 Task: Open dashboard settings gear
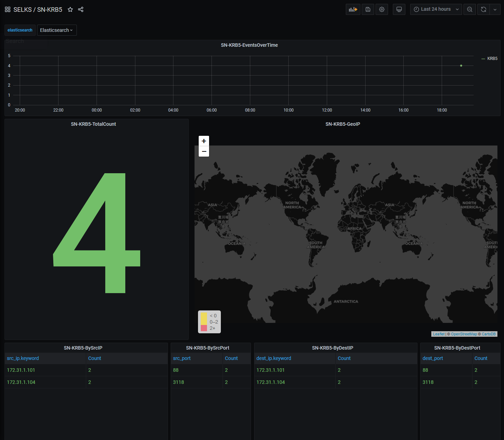point(381,9)
